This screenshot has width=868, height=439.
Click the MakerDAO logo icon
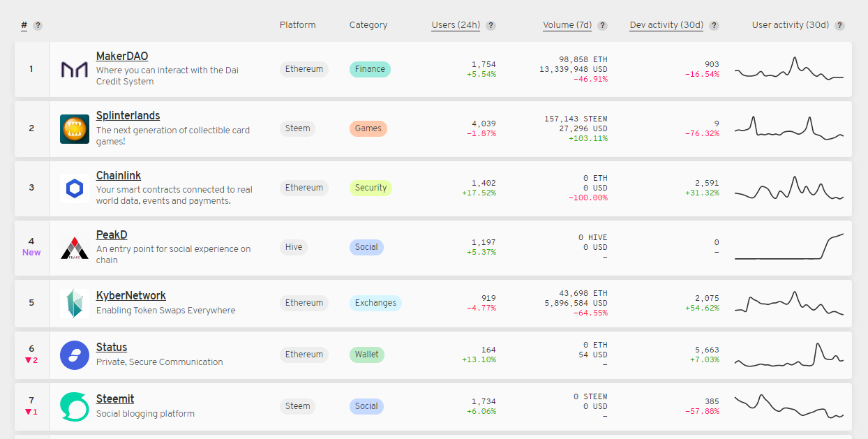75,69
